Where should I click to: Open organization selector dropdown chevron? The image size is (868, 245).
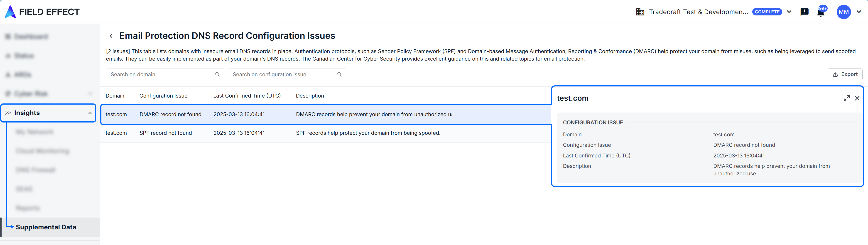[x=789, y=12]
